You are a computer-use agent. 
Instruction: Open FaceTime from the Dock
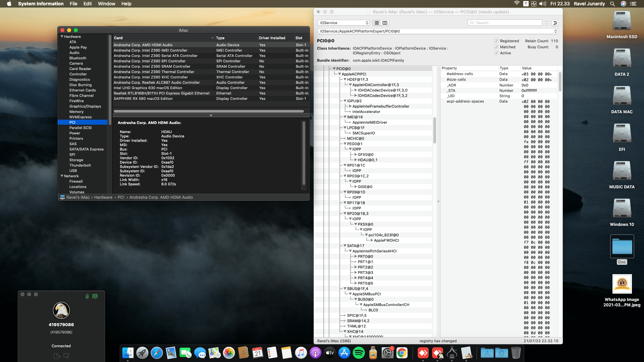tap(185, 353)
